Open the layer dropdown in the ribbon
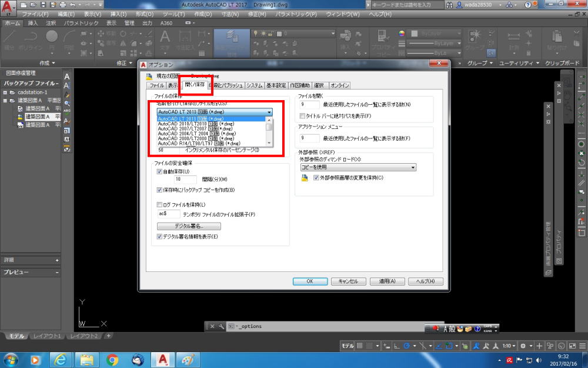The image size is (588, 368). click(x=293, y=34)
